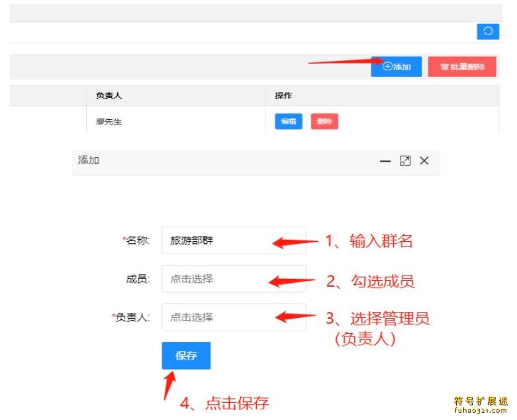Close the 添加 dialog
The height and width of the screenshot is (420, 517).
424,161
